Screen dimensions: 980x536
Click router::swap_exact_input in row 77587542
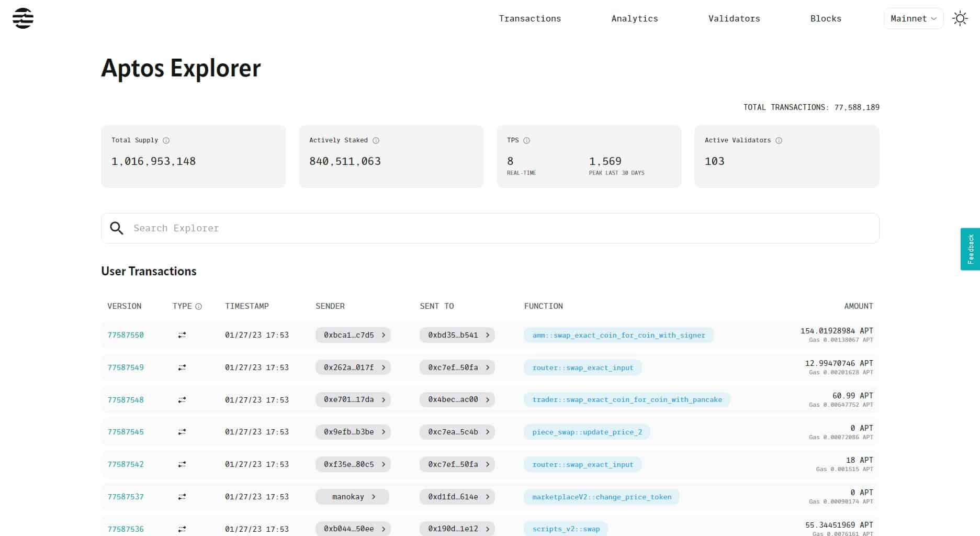[583, 464]
